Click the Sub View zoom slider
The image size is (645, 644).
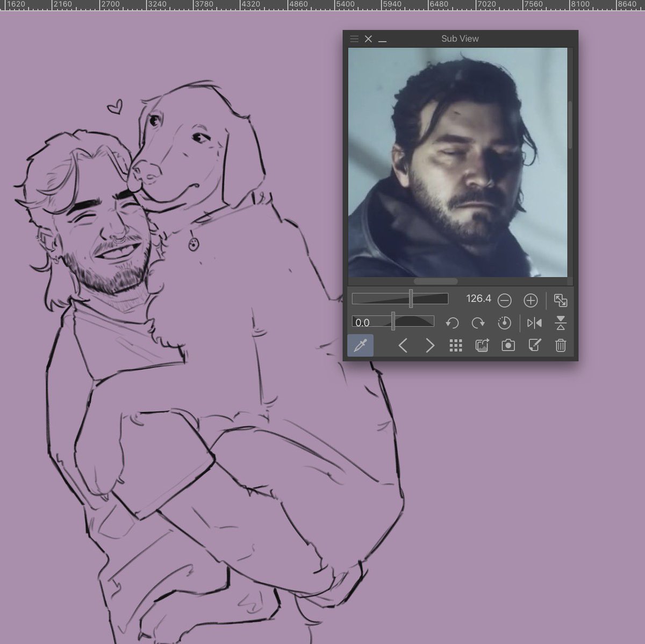point(400,299)
